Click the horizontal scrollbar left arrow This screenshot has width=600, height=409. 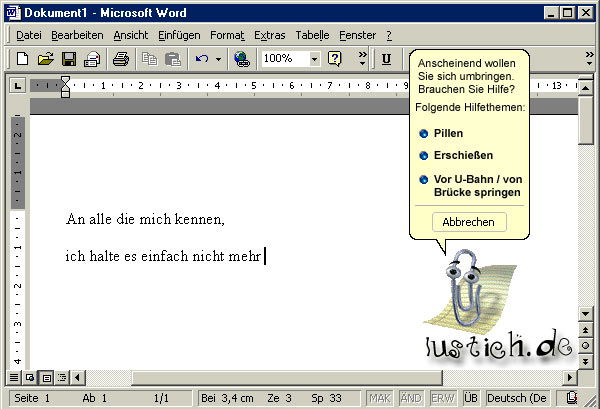coord(78,378)
